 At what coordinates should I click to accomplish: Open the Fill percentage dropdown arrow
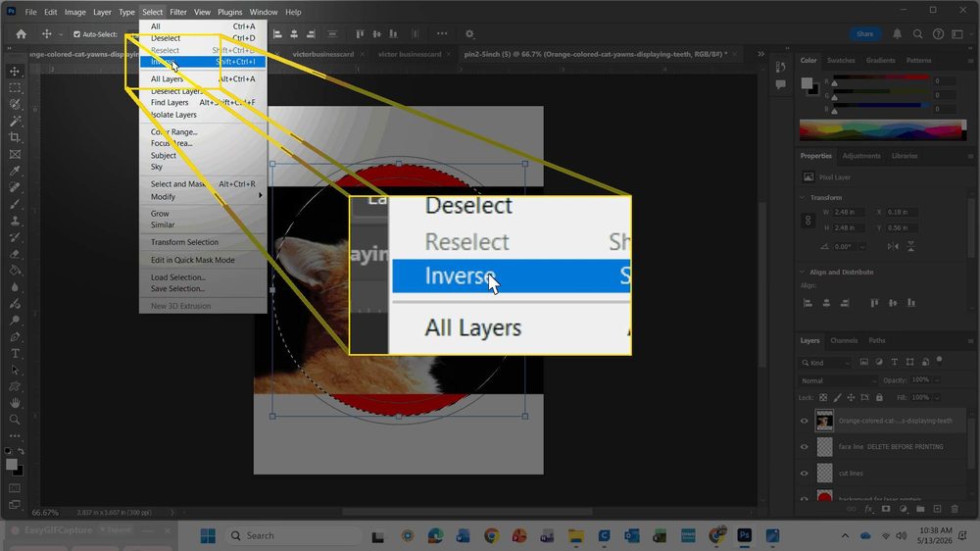[936, 398]
